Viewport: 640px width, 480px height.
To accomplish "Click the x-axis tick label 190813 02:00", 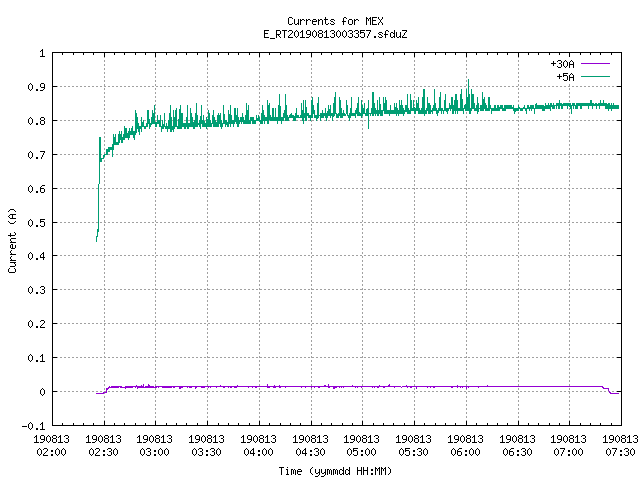I will tap(51, 445).
